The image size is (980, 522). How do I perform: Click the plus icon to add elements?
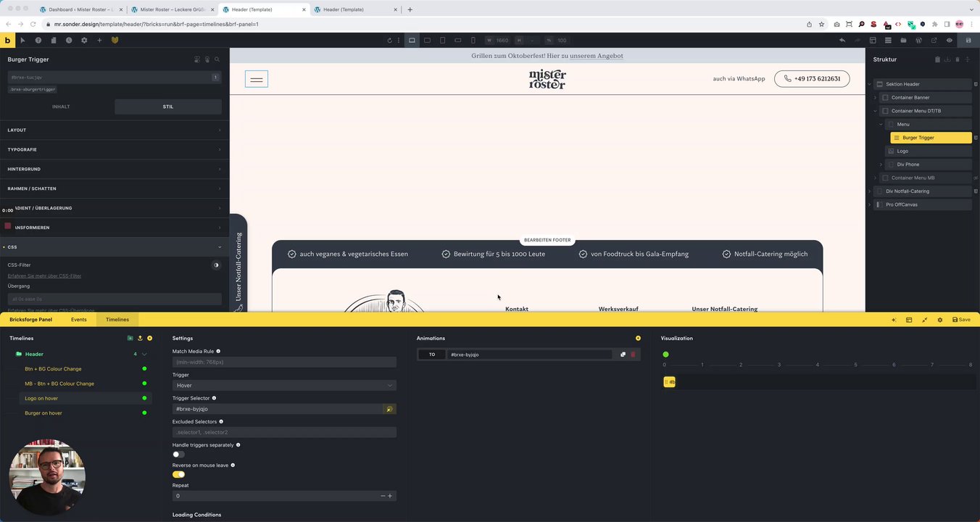[99, 41]
